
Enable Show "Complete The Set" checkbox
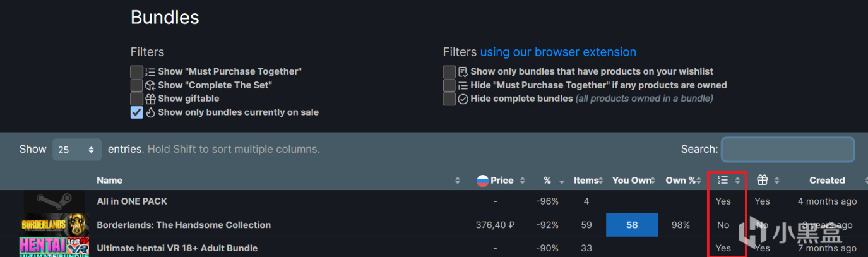136,85
